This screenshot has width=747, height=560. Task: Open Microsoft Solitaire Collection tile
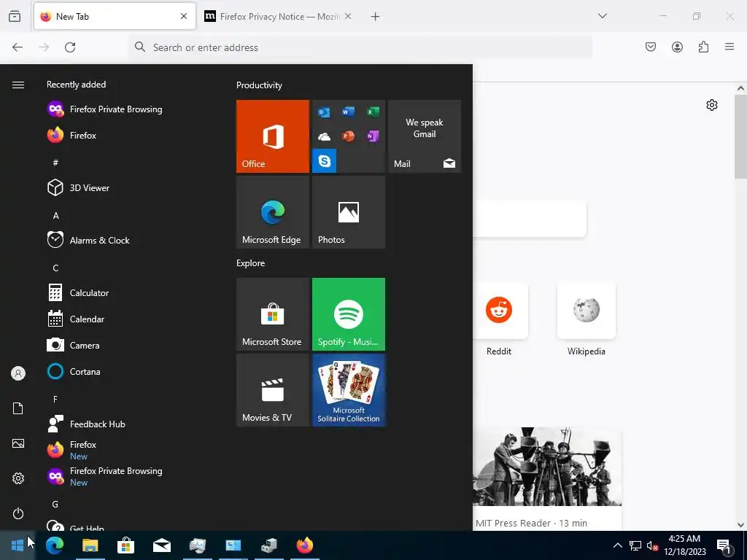click(x=348, y=390)
